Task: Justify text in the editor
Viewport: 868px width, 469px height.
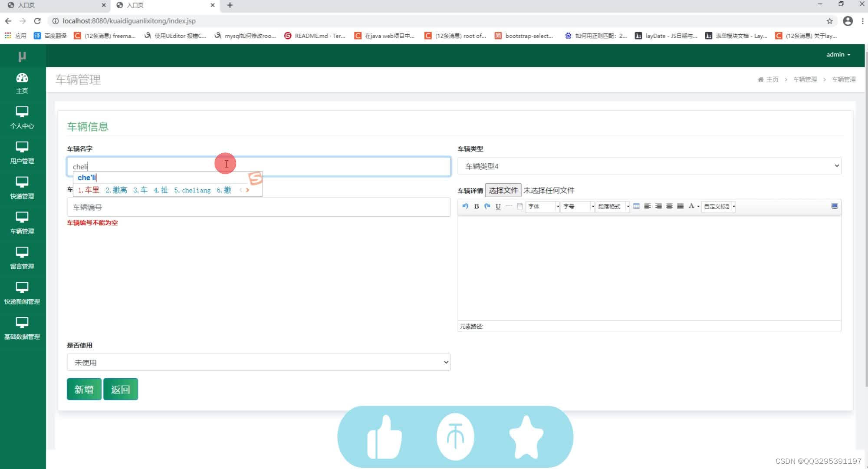Action: pos(680,206)
